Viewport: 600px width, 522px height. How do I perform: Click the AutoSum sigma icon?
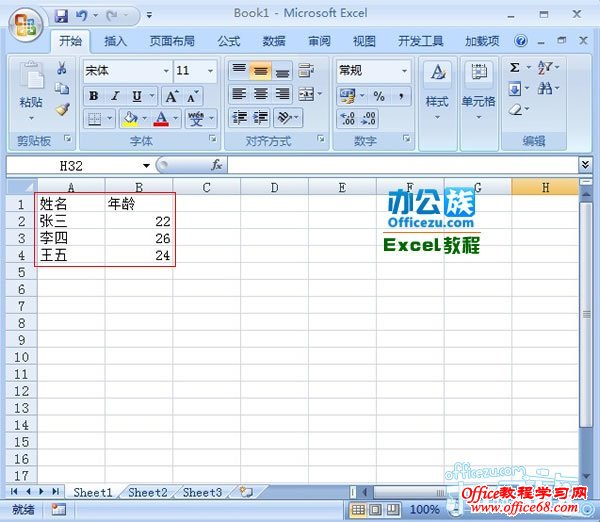click(x=515, y=68)
